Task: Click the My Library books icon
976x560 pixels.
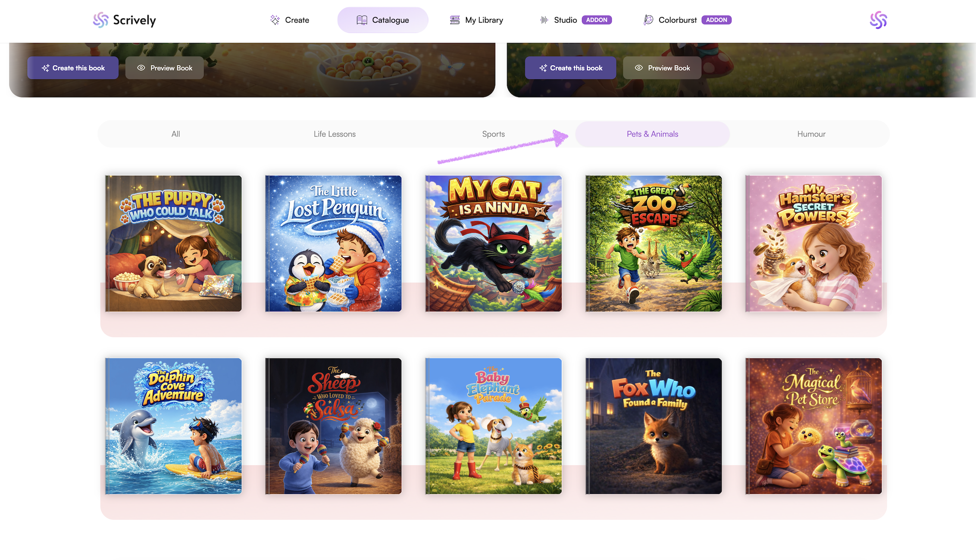Action: [455, 20]
